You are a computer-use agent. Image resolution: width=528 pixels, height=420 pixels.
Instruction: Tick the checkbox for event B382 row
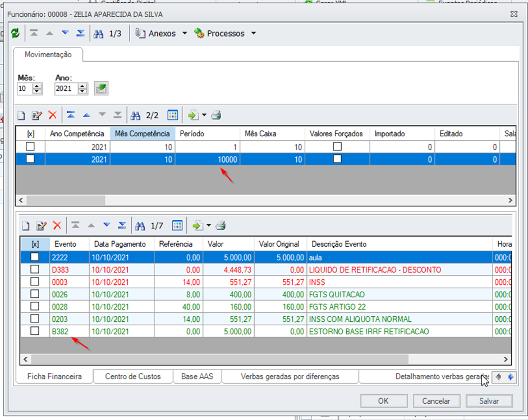pos(35,331)
